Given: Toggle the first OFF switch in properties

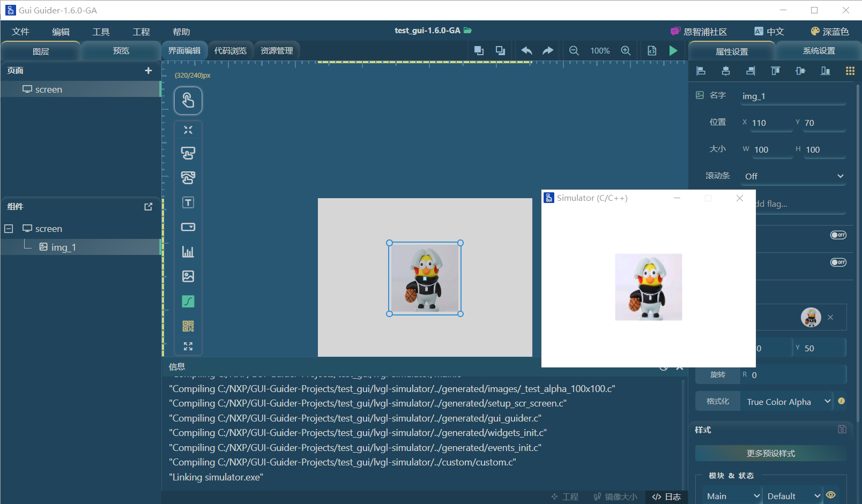Looking at the screenshot, I should [x=838, y=235].
